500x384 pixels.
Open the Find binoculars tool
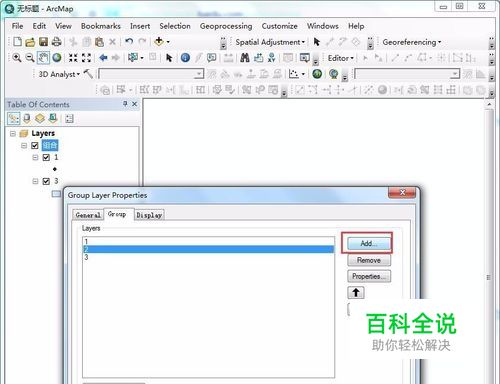coord(245,58)
